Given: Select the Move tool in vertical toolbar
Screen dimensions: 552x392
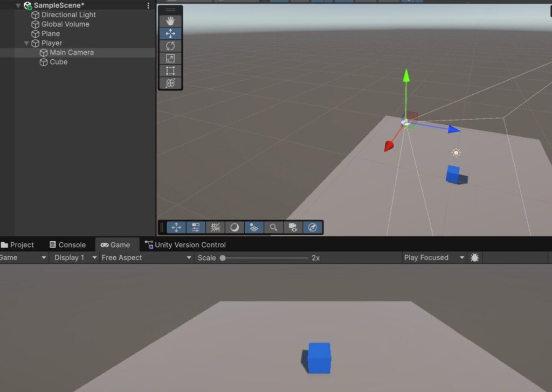Looking at the screenshot, I should (x=170, y=33).
